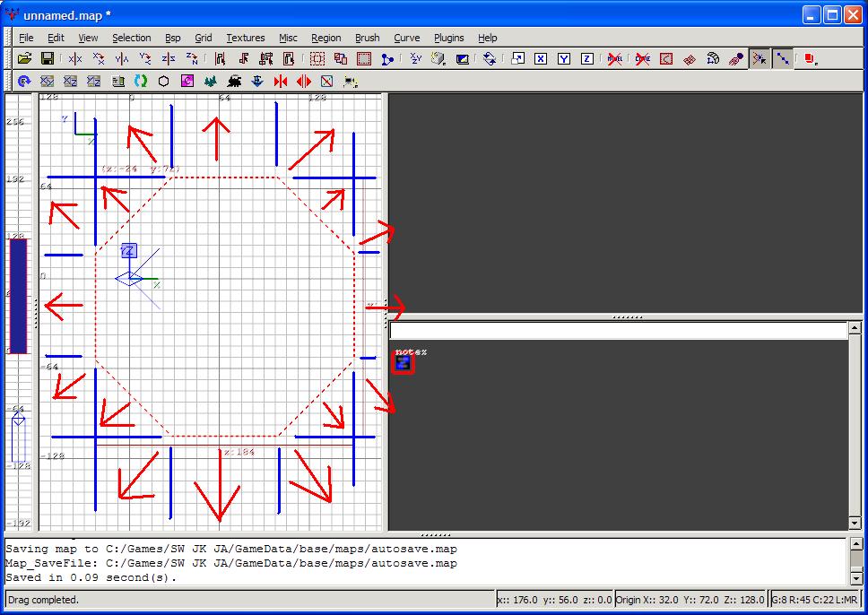The height and width of the screenshot is (615, 868).
Task: Rotate selection around the X axis
Action: click(x=99, y=58)
